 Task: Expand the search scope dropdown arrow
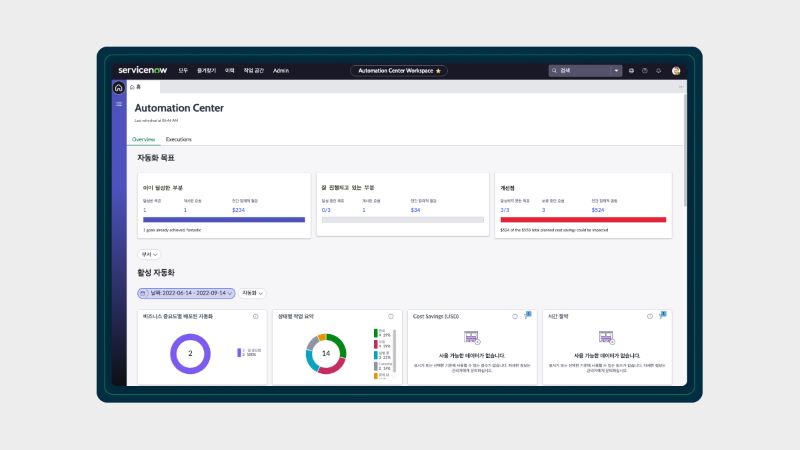tap(617, 71)
